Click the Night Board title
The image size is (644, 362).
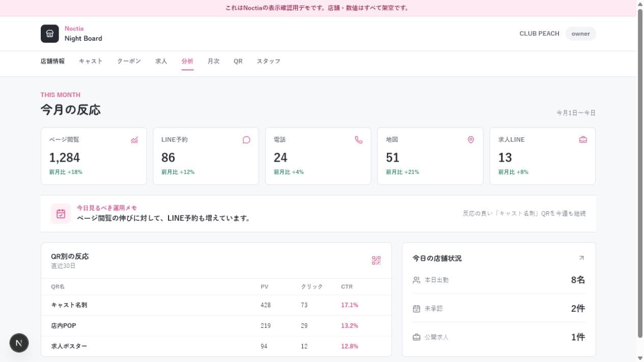click(x=83, y=39)
